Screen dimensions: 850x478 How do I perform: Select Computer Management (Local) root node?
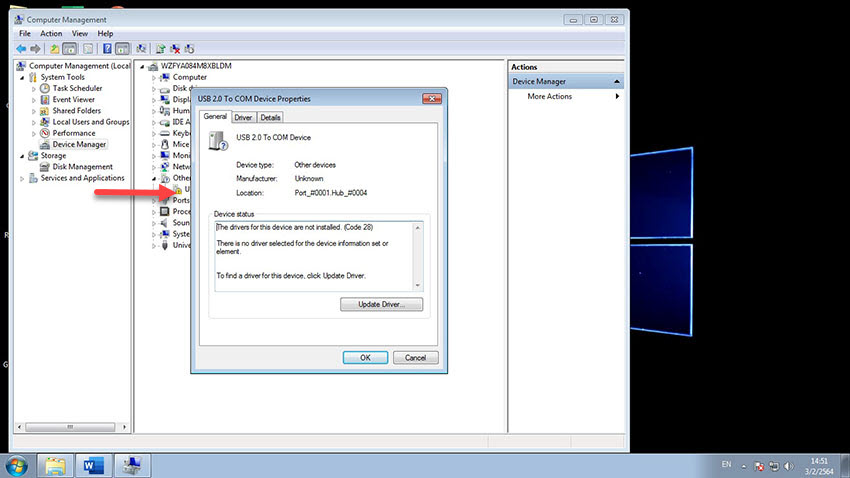click(x=79, y=66)
